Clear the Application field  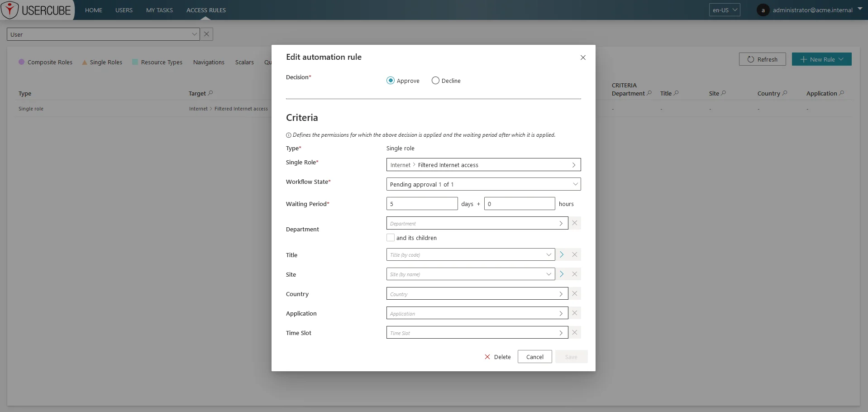coord(575,313)
